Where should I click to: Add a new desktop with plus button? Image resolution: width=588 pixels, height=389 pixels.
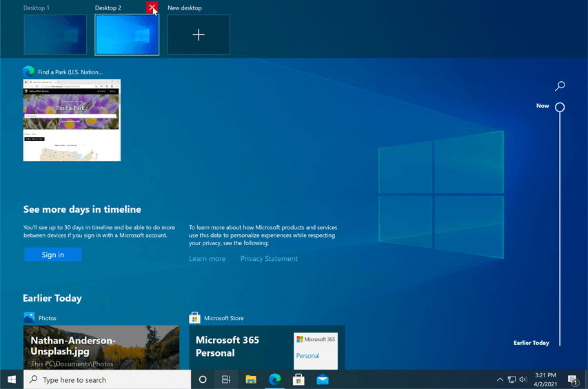pyautogui.click(x=199, y=34)
